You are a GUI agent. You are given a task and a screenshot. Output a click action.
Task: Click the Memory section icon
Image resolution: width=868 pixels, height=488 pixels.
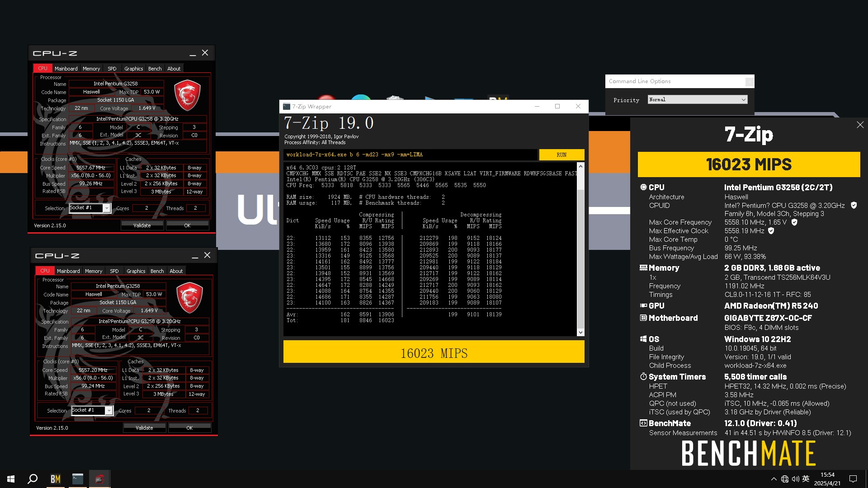(643, 267)
